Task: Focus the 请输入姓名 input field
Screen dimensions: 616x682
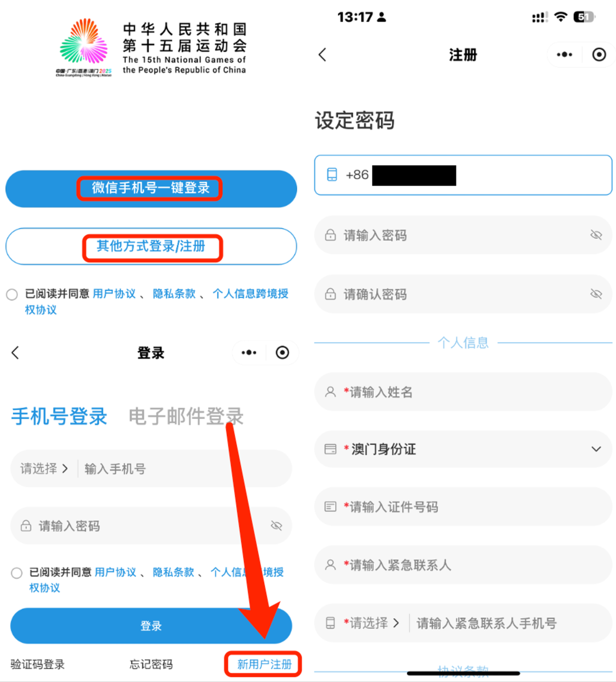Action: click(x=463, y=392)
